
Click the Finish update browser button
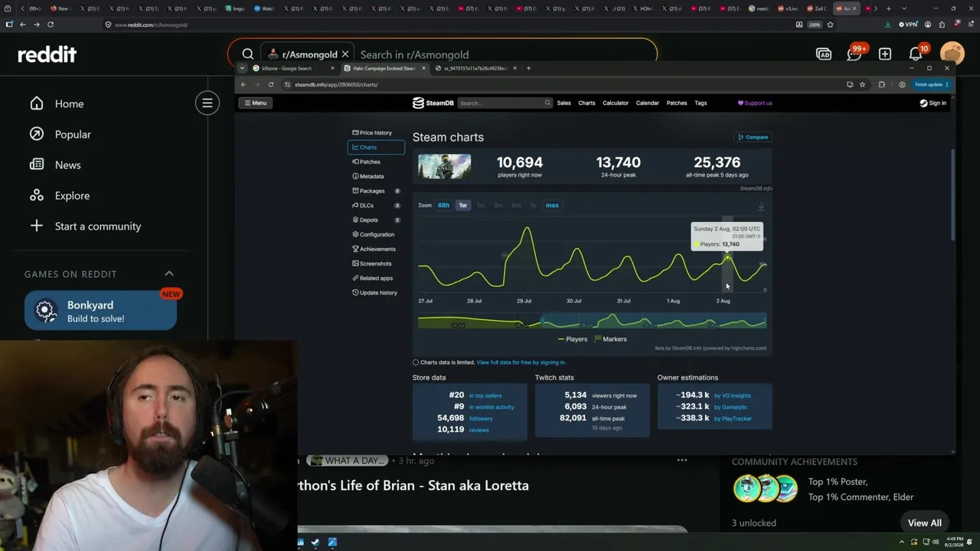[x=931, y=84]
